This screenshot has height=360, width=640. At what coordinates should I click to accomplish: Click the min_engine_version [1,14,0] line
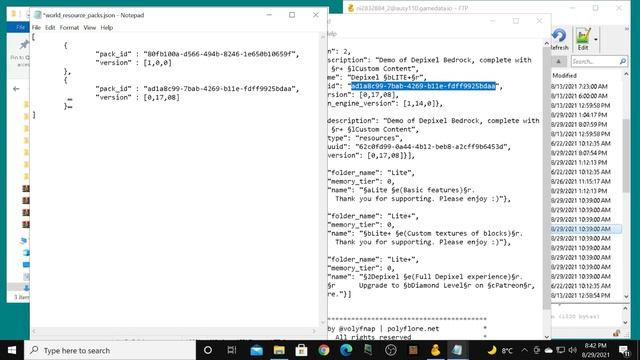tap(385, 103)
